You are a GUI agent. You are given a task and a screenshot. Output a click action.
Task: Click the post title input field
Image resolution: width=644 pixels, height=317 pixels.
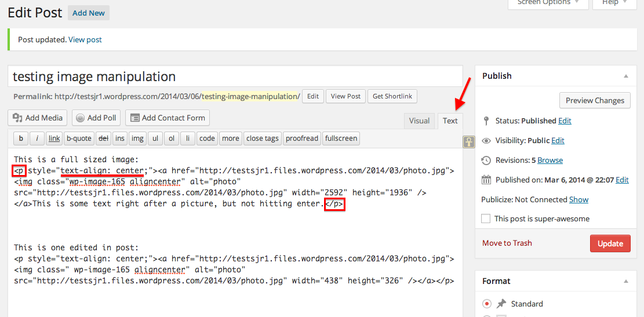pyautogui.click(x=235, y=76)
